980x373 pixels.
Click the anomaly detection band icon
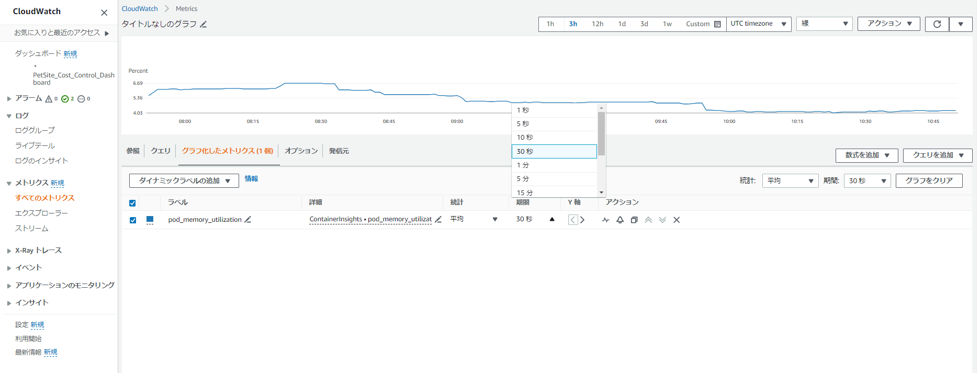605,220
